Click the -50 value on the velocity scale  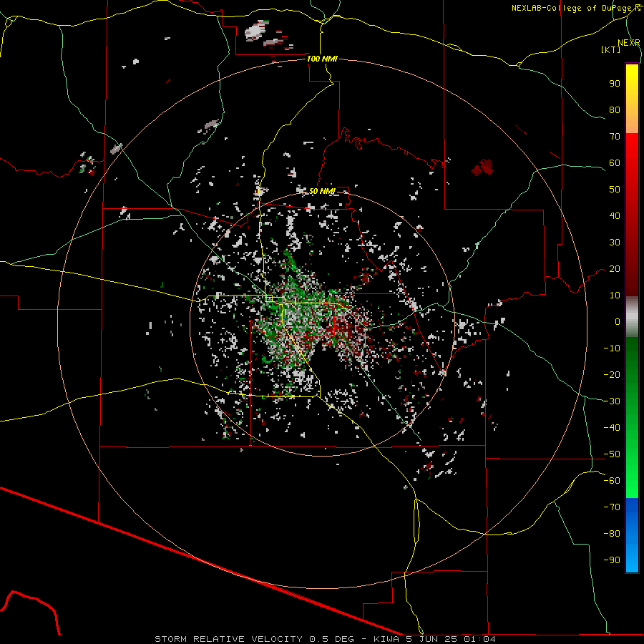coord(612,454)
